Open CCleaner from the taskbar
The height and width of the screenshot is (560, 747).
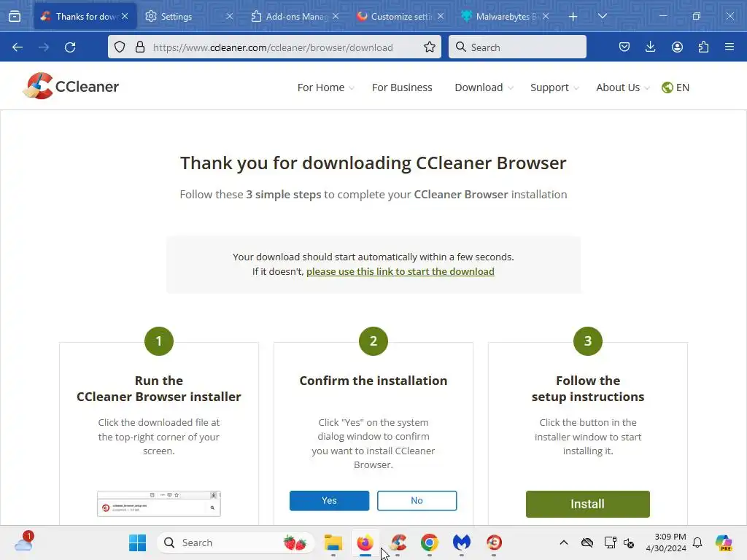pyautogui.click(x=398, y=542)
